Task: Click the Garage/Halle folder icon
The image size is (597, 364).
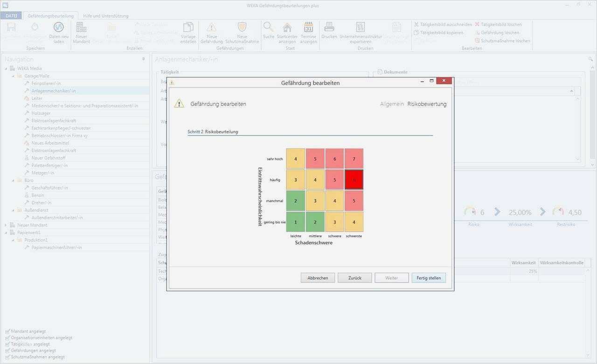Action: 20,76
